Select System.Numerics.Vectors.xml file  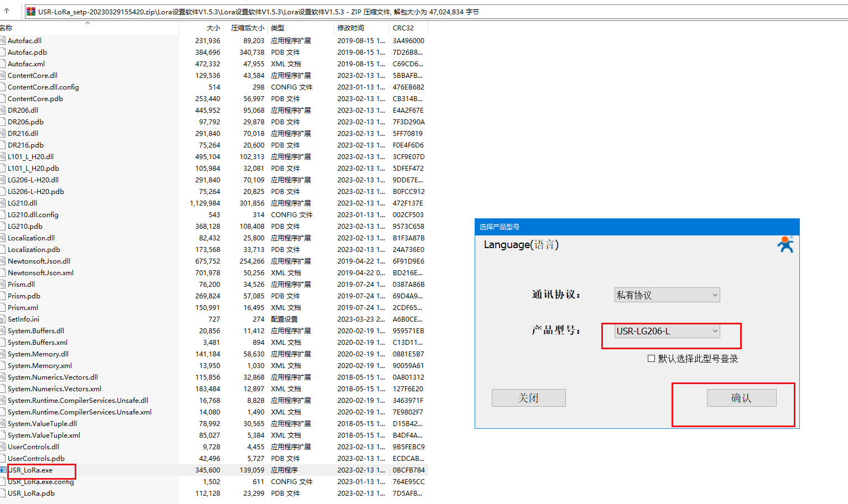point(54,389)
